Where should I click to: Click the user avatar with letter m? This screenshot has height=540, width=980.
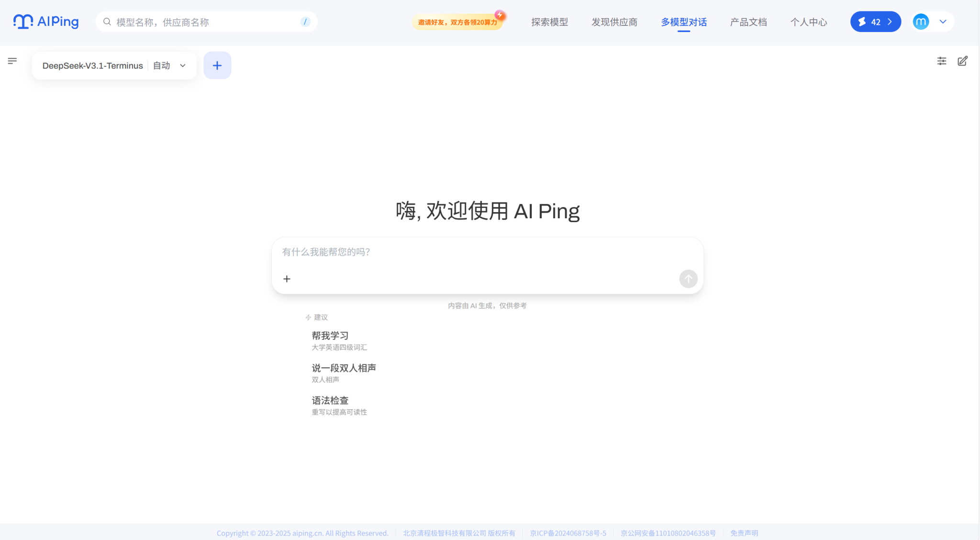921,22
